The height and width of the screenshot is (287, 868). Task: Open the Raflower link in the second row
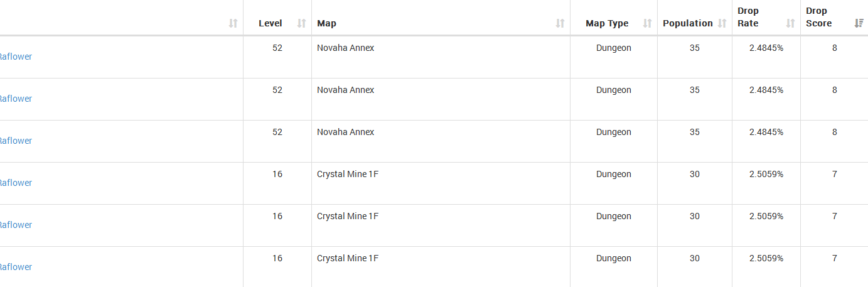[15, 99]
